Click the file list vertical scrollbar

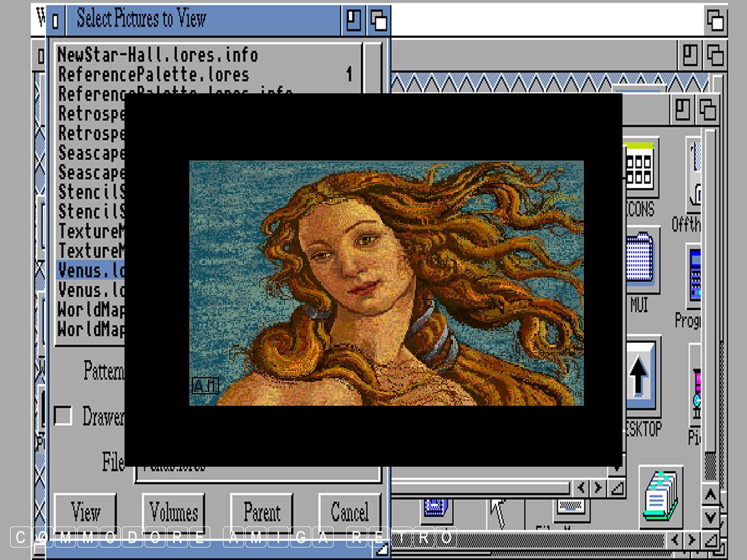click(372, 68)
